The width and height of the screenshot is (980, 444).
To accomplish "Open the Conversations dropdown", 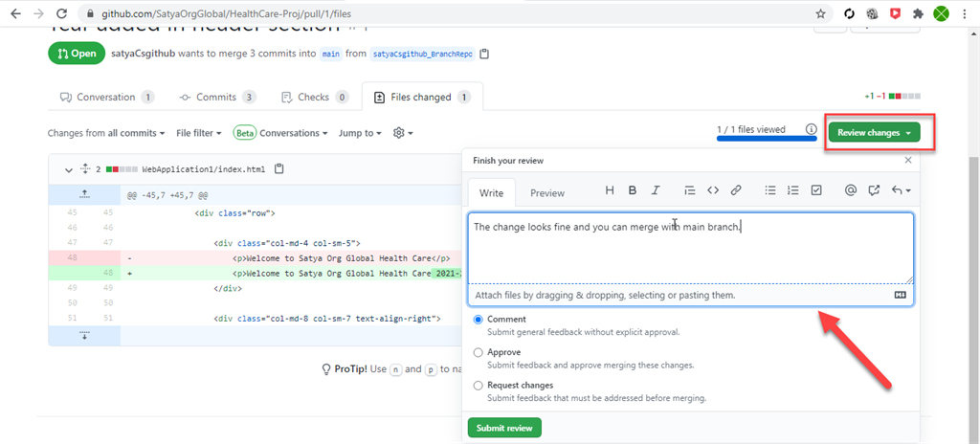I will 294,133.
